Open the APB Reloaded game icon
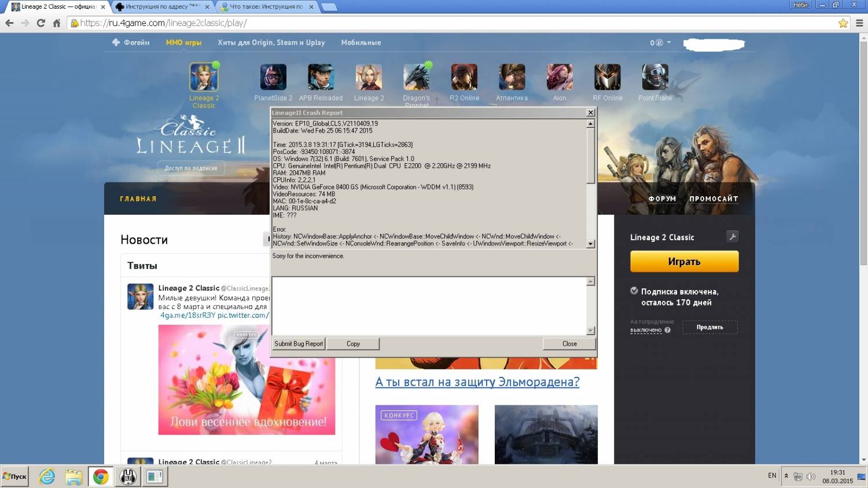Image resolution: width=868 pixels, height=488 pixels. click(x=321, y=78)
